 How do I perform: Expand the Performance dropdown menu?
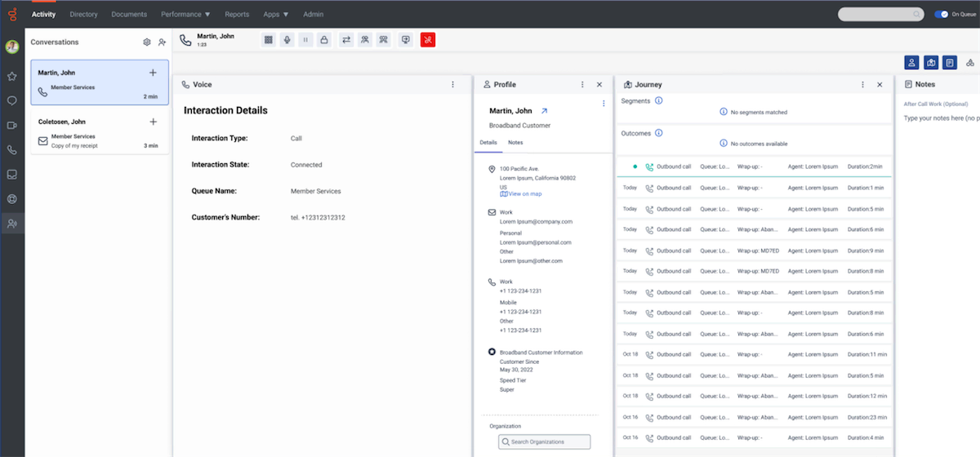185,14
